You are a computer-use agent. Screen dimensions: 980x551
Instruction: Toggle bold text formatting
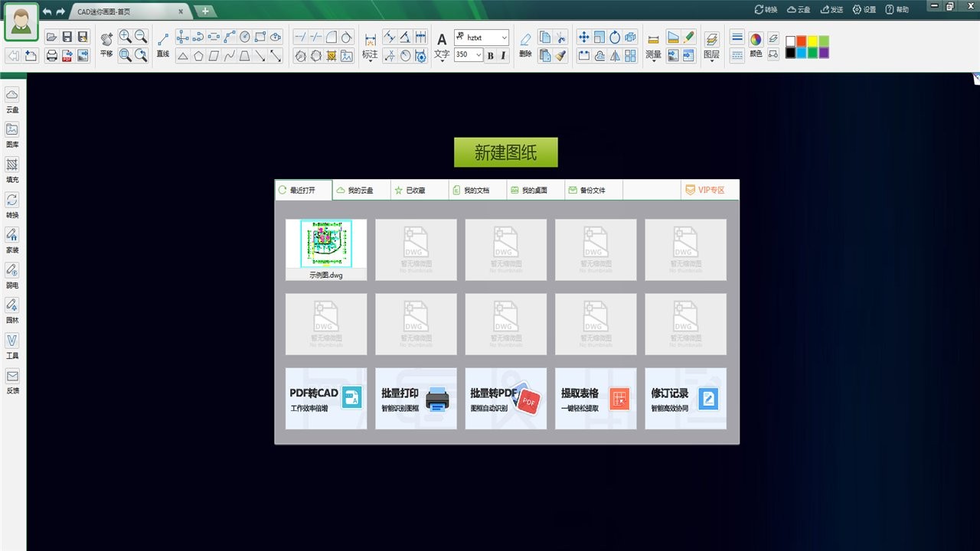(x=491, y=55)
